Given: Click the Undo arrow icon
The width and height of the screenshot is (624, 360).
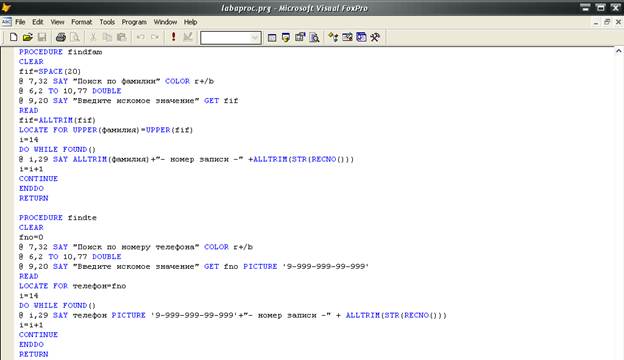Looking at the screenshot, I should click(140, 37).
